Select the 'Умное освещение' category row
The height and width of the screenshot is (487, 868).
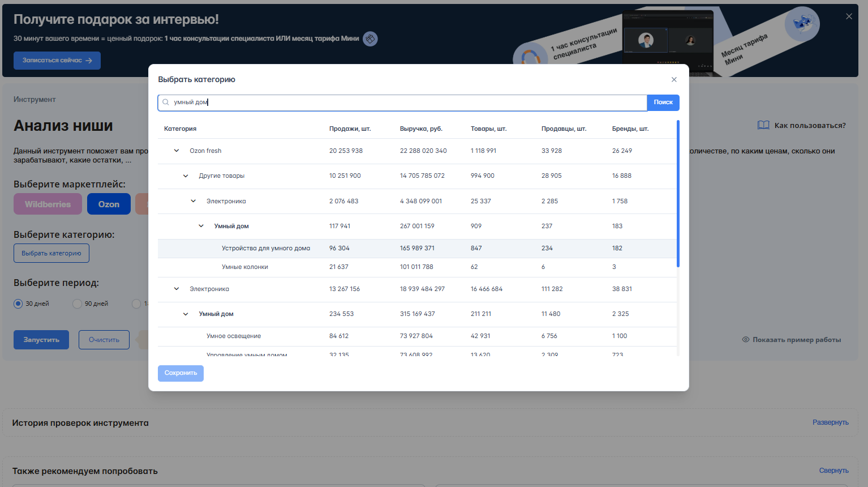coord(234,336)
